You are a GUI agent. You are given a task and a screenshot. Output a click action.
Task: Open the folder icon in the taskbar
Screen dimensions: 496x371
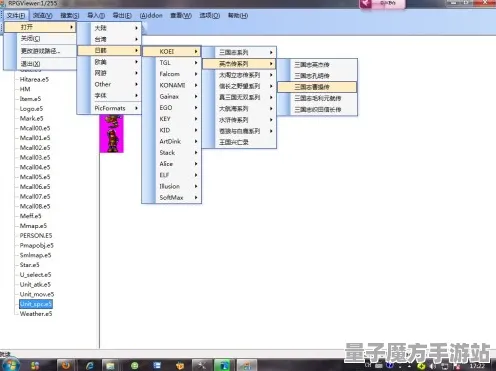pyautogui.click(x=110, y=365)
